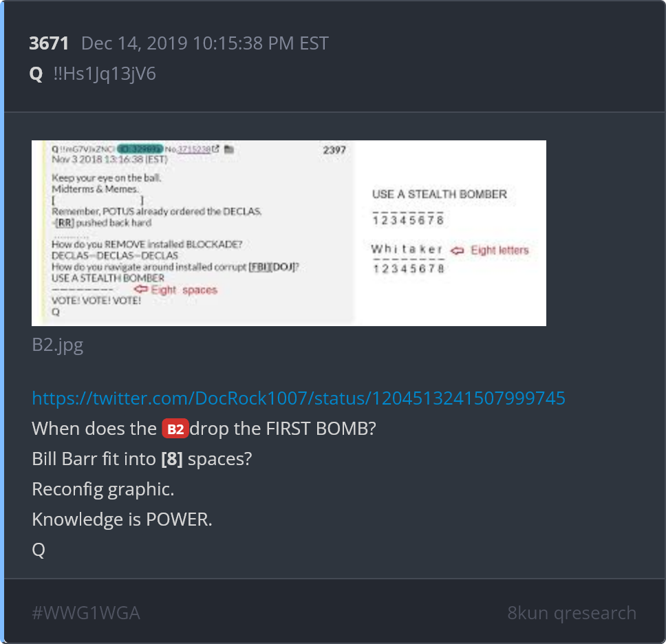
Task: Click the Dec 14, 2019 timestamp
Action: 205,43
